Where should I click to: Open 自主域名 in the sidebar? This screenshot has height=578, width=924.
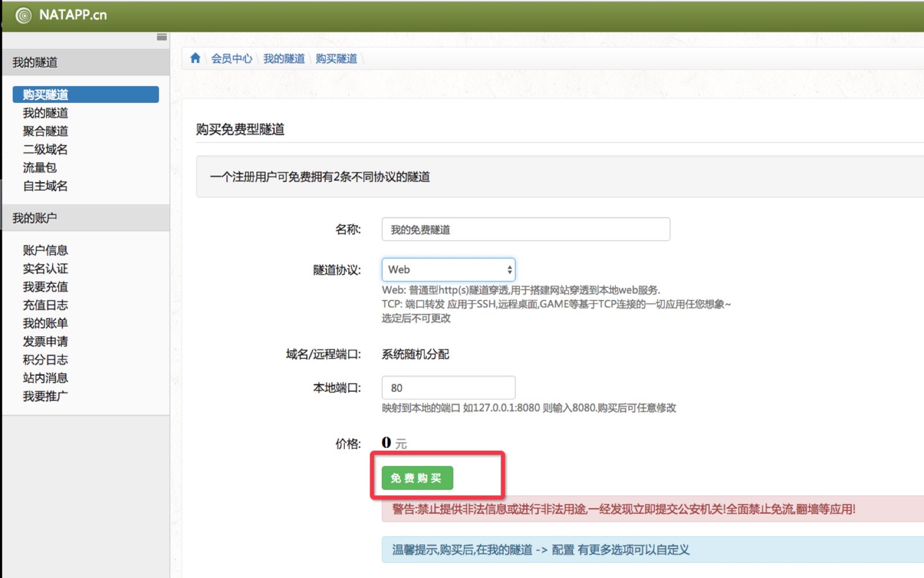46,186
